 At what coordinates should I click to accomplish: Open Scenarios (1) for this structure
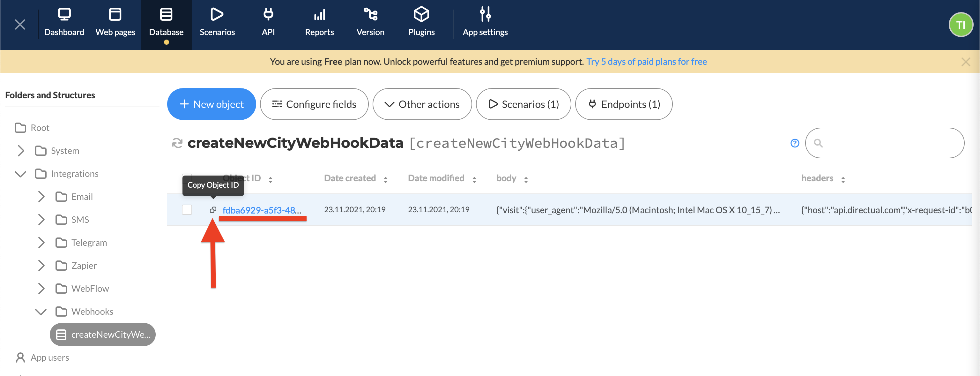(x=523, y=104)
